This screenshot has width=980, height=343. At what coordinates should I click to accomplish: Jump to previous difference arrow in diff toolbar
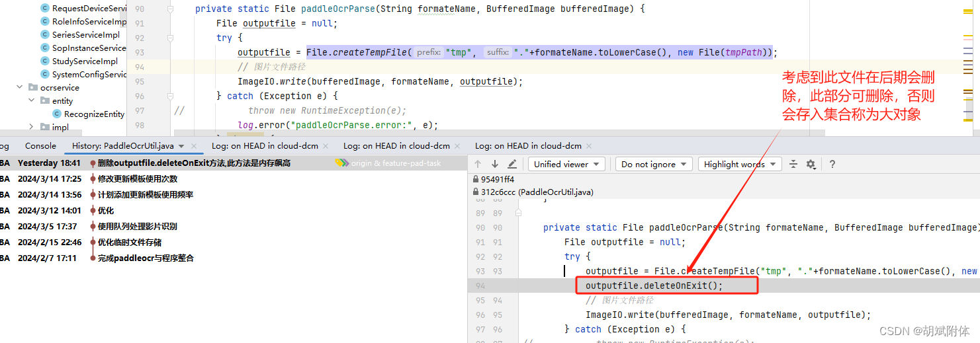coord(478,164)
